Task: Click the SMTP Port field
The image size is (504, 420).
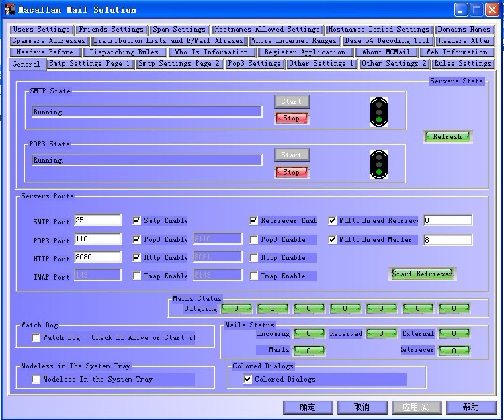Action: click(x=97, y=220)
